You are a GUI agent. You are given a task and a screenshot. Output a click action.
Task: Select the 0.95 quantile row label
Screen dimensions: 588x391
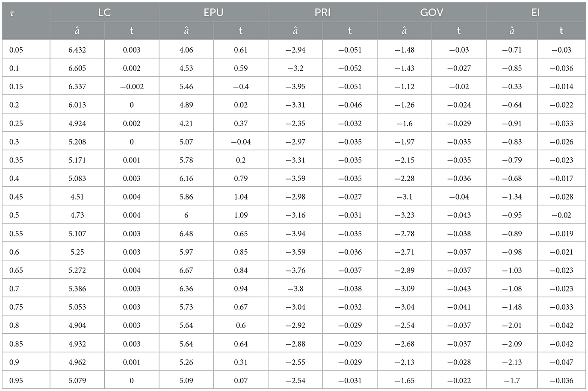pos(16,380)
